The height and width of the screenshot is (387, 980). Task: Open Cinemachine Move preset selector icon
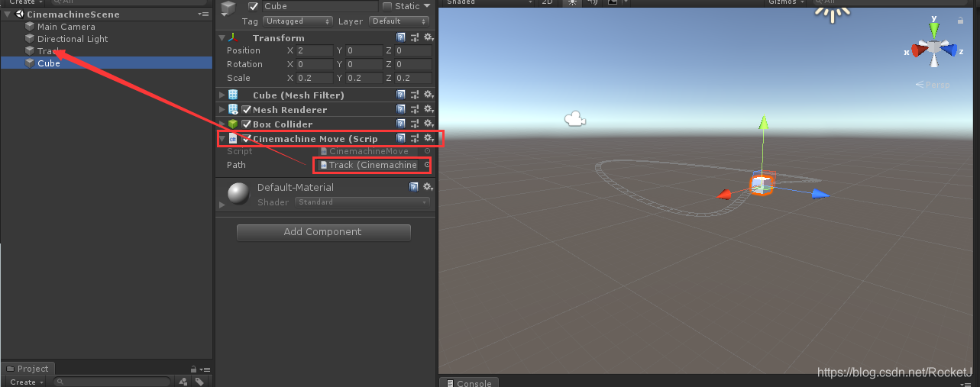pyautogui.click(x=415, y=138)
